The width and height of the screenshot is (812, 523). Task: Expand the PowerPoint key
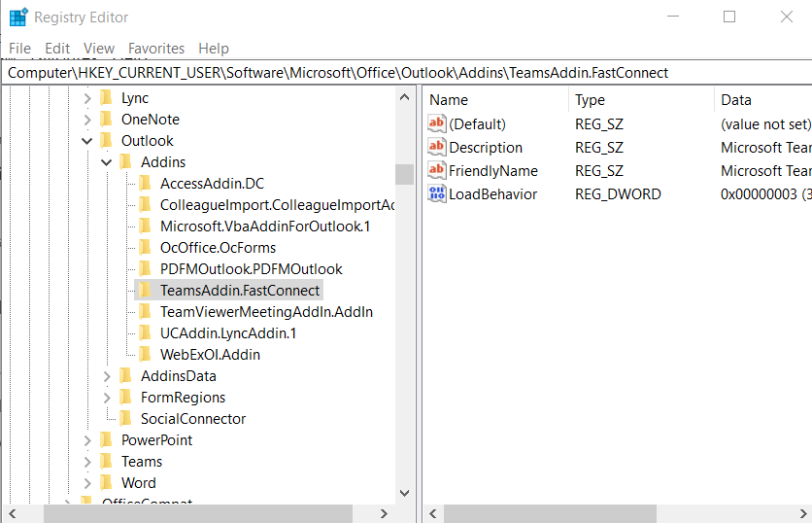coord(87,440)
